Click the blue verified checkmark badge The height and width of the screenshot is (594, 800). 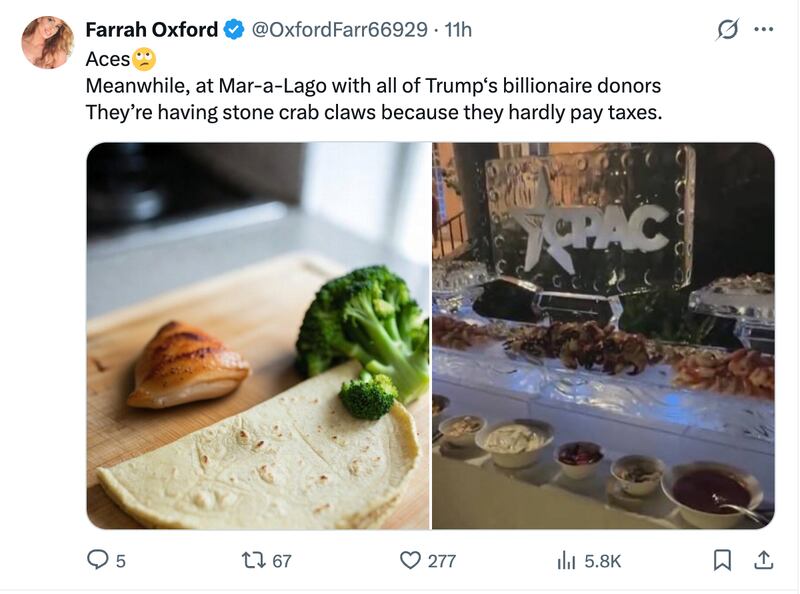pos(233,30)
